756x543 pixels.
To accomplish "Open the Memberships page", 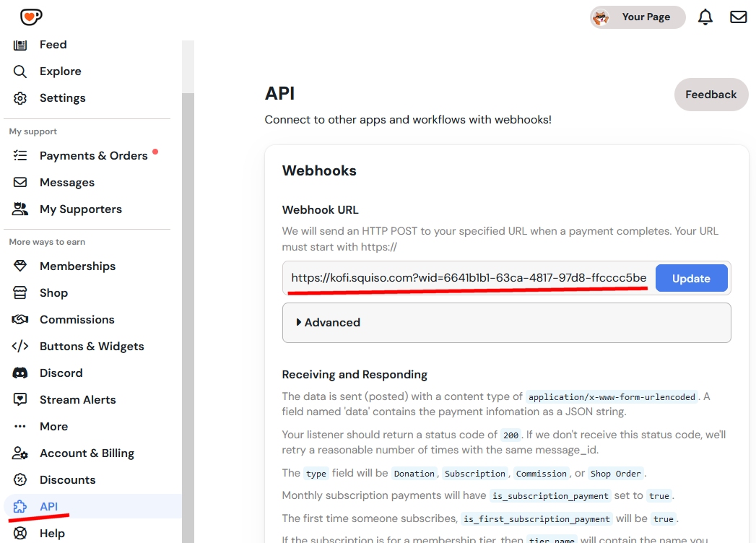I will 78,266.
